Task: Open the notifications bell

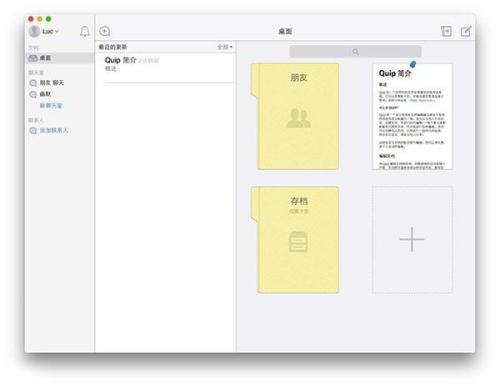Action: (x=85, y=32)
